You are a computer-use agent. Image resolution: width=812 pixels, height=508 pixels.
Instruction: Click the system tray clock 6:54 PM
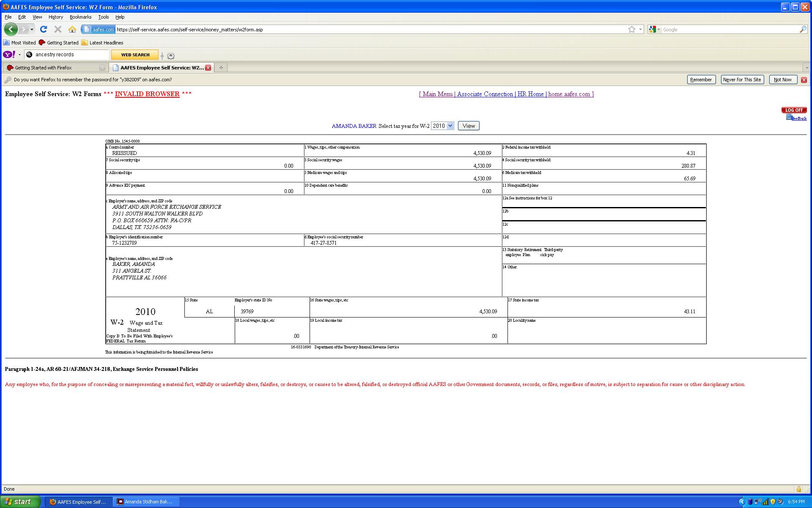point(796,502)
